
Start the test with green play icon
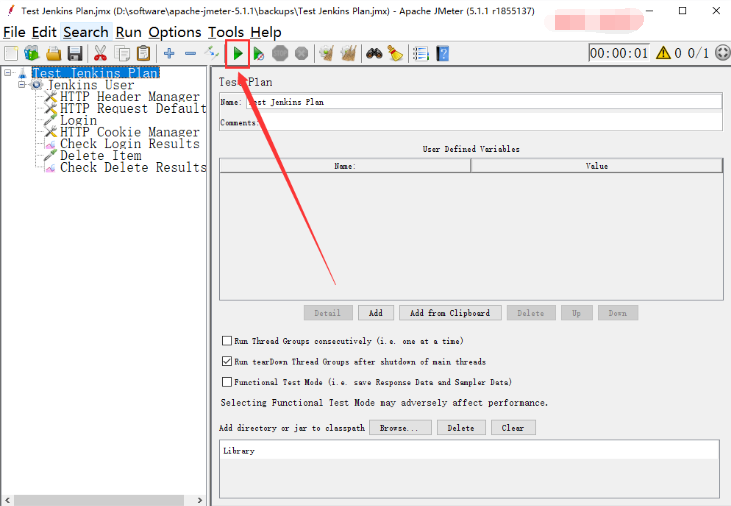click(238, 54)
